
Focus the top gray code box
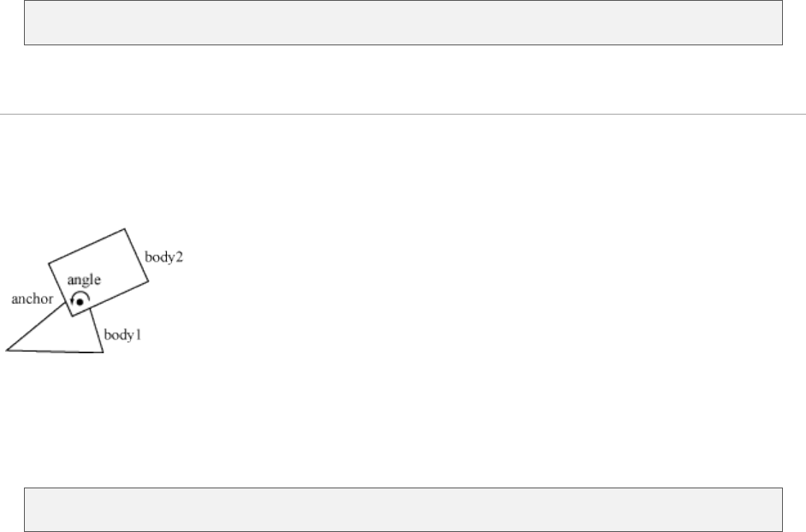pyautogui.click(x=403, y=22)
